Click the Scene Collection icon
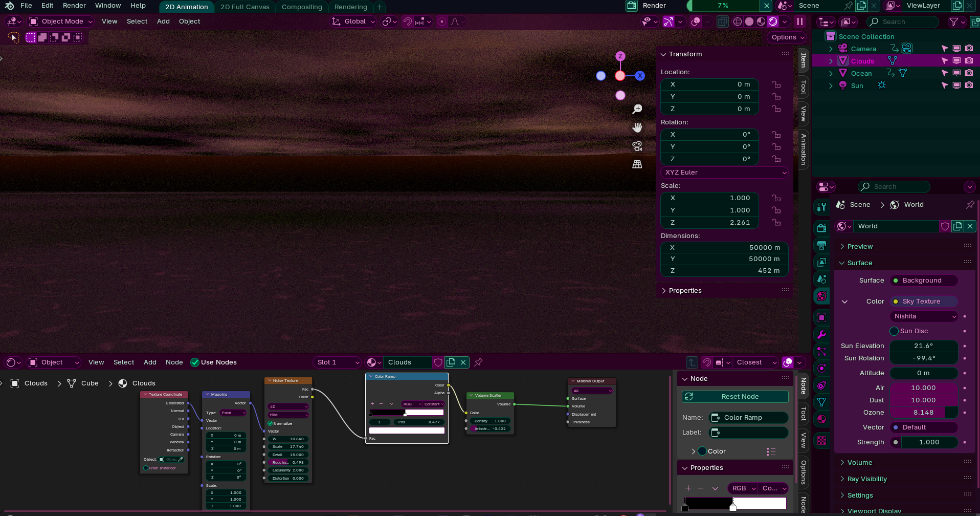Screen dimensions: 980x516 click(x=831, y=36)
